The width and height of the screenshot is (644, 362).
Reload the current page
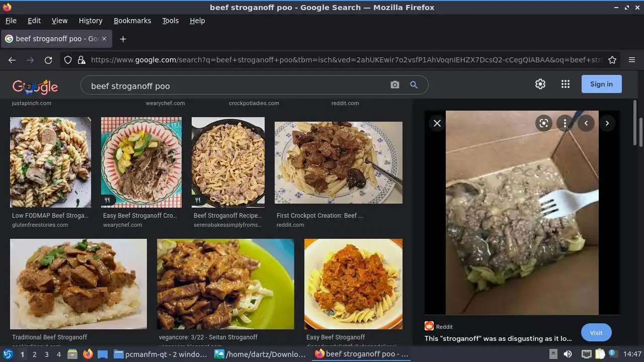[48, 60]
